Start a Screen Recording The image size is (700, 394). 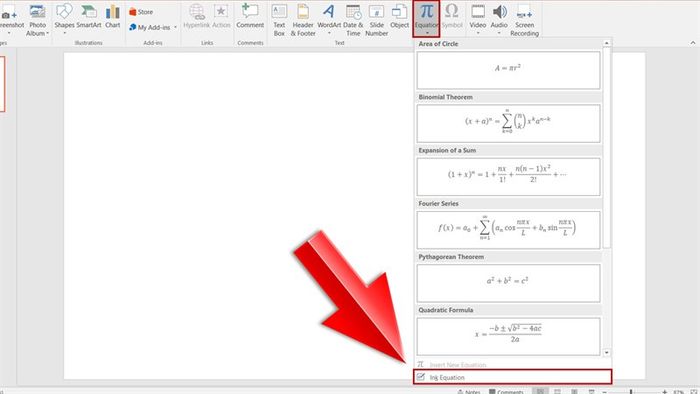[x=524, y=21]
